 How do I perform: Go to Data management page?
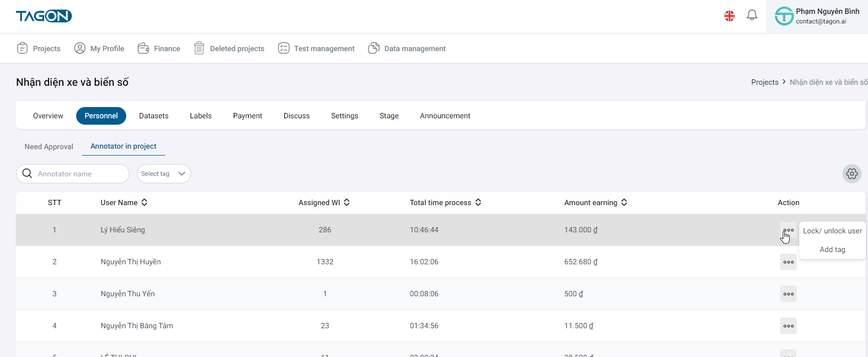[x=407, y=48]
